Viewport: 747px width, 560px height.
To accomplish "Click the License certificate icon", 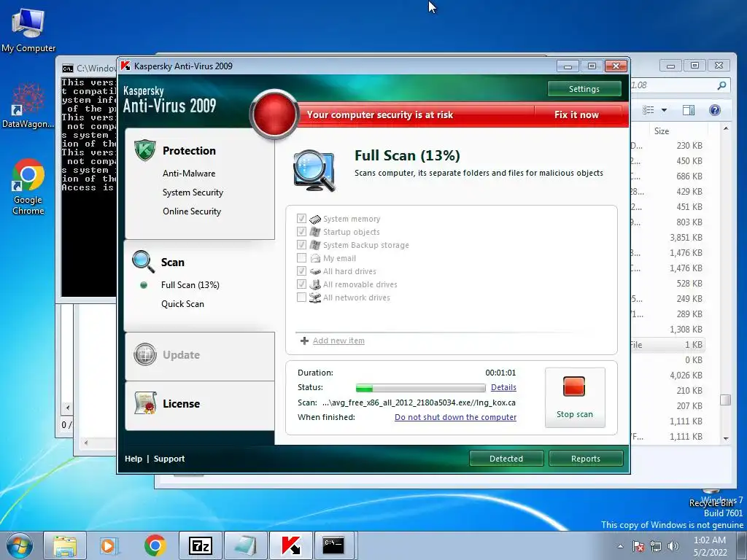I will pos(145,402).
